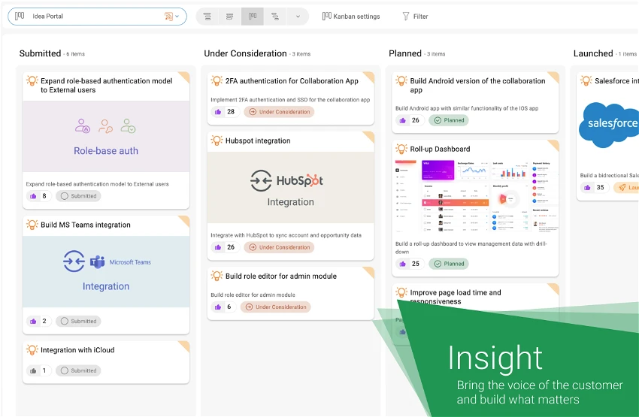Open Microsoft Teams Integration thumbnail image

(x=106, y=271)
